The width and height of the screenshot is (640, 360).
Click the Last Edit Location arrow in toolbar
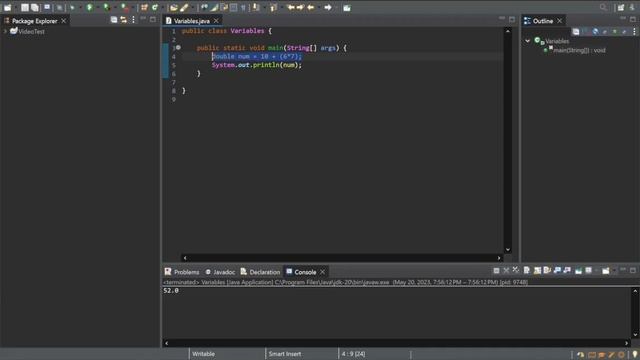(291, 7)
